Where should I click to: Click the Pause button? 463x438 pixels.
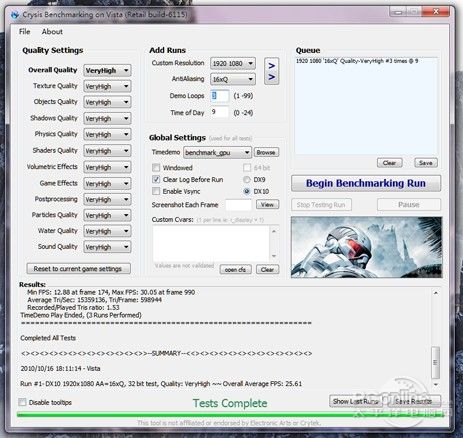pos(409,205)
